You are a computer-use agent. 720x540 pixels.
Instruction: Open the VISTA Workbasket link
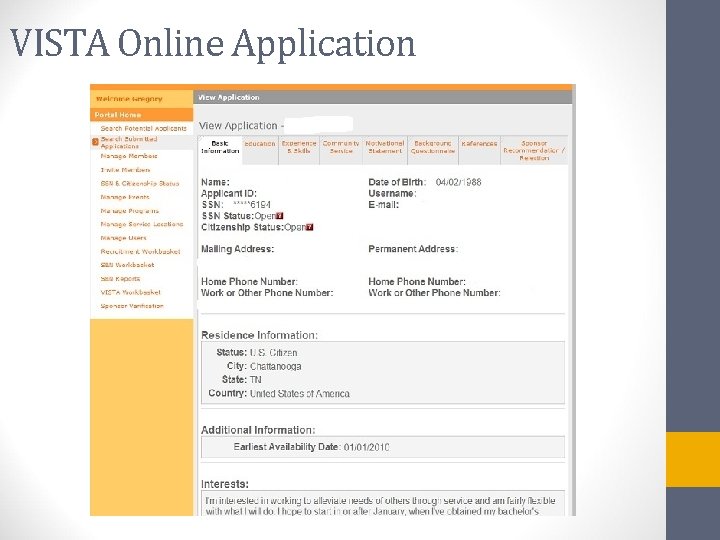tap(131, 292)
